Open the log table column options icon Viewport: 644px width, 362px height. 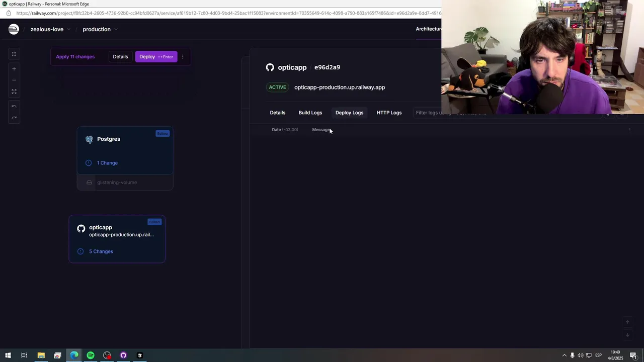(629, 130)
